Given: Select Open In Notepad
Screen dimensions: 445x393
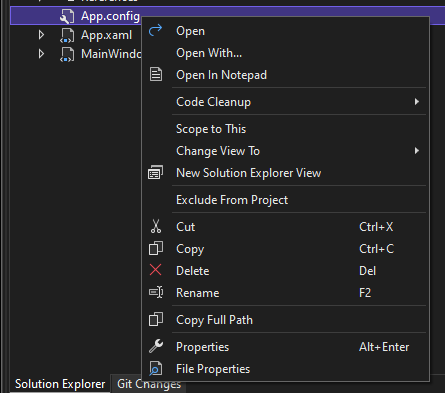Looking at the screenshot, I should pos(286,75).
